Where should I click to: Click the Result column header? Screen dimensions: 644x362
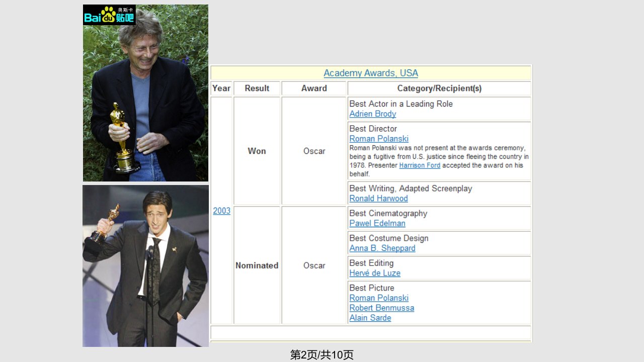pos(257,88)
